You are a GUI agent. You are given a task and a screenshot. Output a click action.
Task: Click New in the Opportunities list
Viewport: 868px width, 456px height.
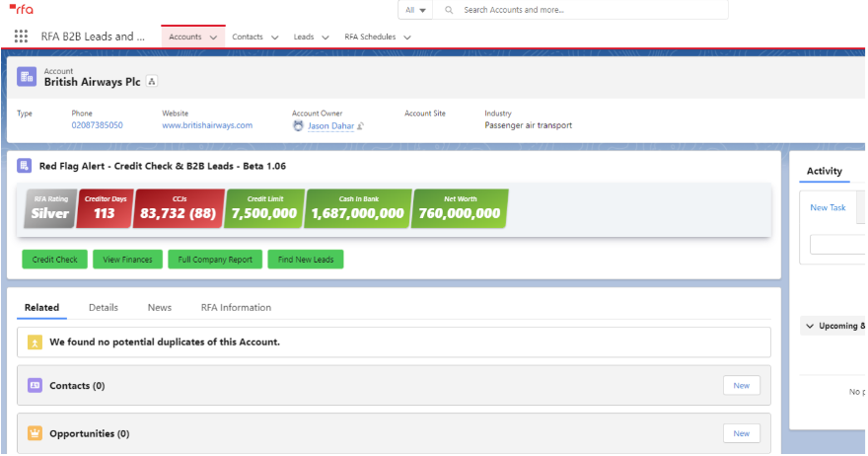(x=741, y=434)
